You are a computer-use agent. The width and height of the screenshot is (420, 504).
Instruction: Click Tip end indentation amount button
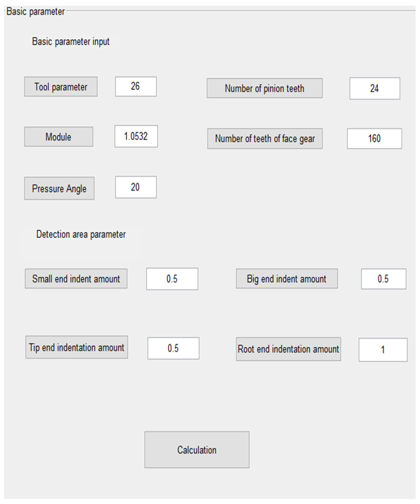[x=77, y=347]
